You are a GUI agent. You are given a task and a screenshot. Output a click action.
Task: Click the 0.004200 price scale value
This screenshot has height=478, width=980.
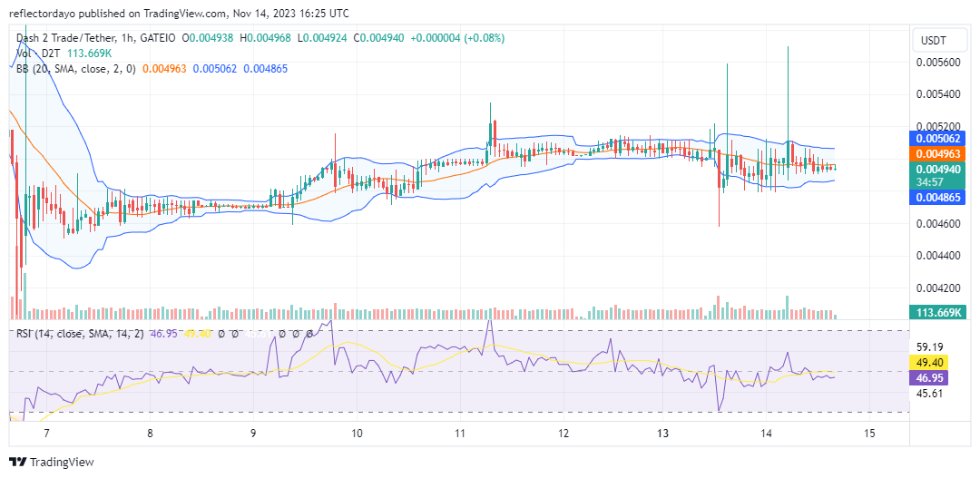click(936, 288)
